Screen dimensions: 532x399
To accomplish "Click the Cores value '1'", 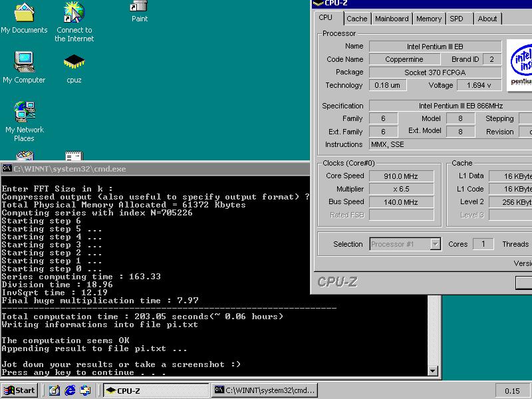I will pyautogui.click(x=483, y=244).
